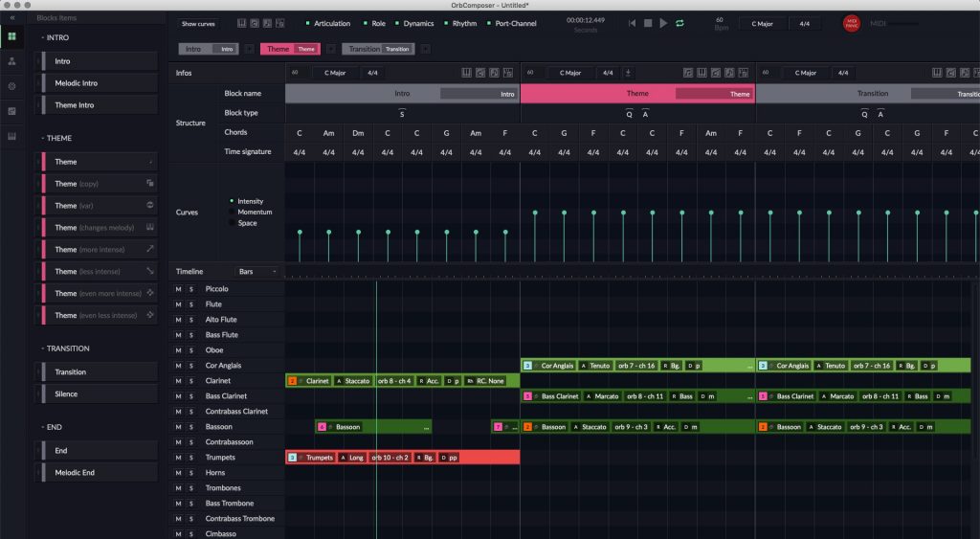Image resolution: width=980 pixels, height=539 pixels.
Task: Open the piano keys sidebar tab
Action: (x=11, y=136)
